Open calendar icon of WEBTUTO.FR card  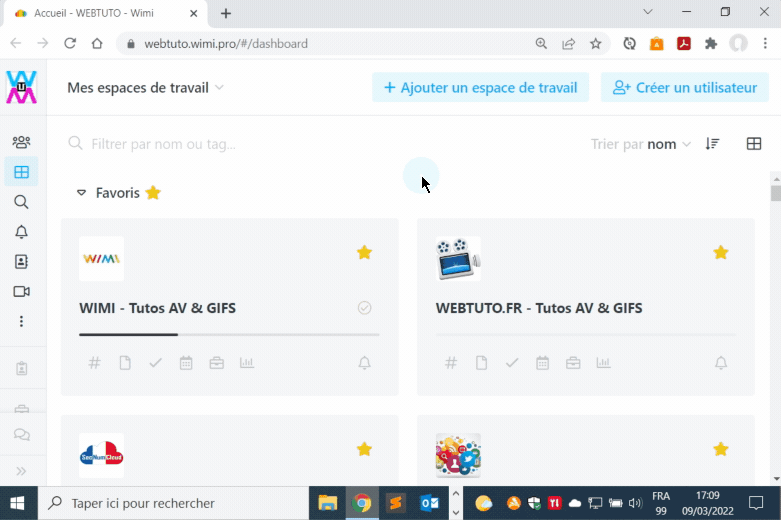pyautogui.click(x=542, y=363)
